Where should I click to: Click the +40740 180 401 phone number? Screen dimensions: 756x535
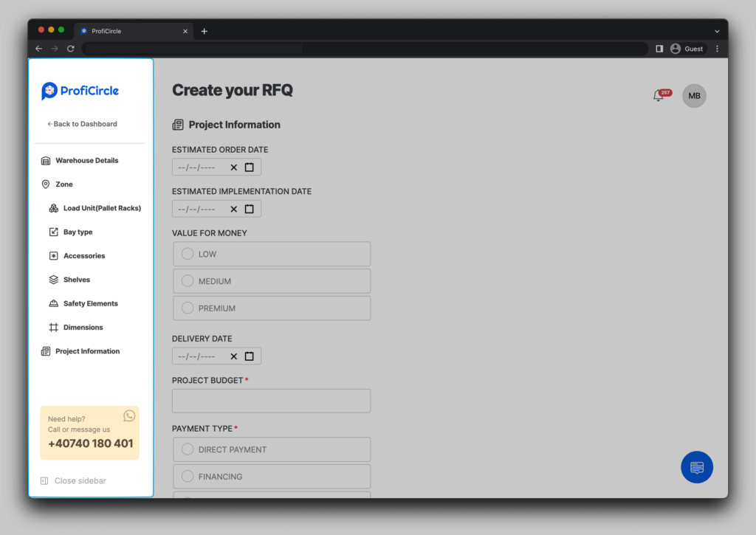(91, 443)
